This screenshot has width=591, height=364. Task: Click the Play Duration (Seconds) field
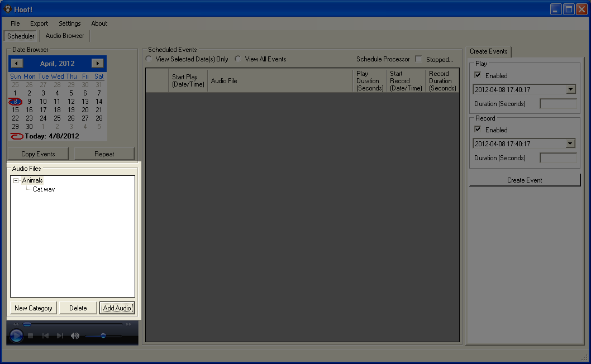[558, 104]
